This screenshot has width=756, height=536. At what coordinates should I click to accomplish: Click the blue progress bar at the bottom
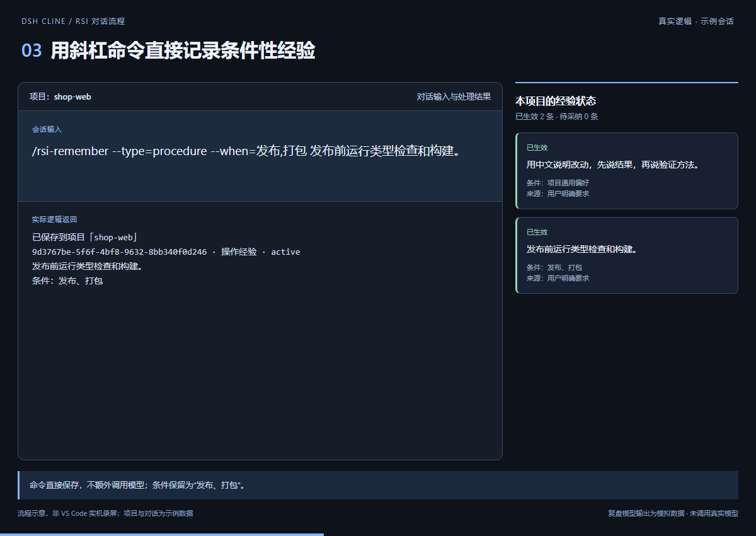click(x=162, y=534)
